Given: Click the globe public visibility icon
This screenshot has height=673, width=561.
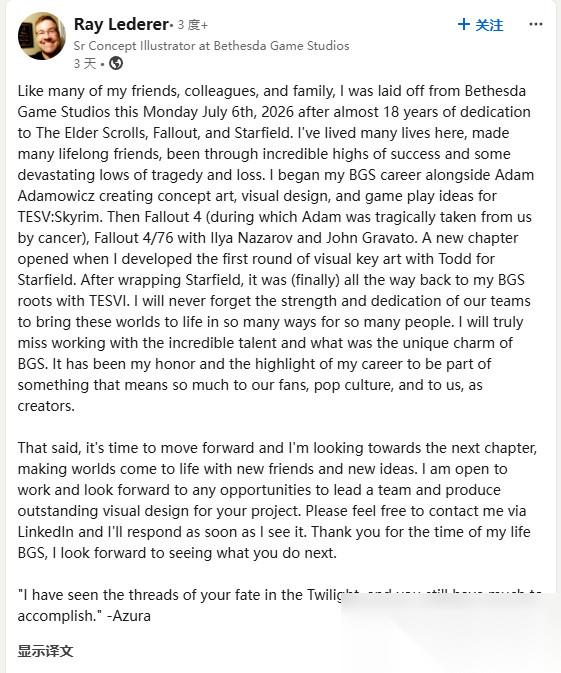Looking at the screenshot, I should click(116, 64).
